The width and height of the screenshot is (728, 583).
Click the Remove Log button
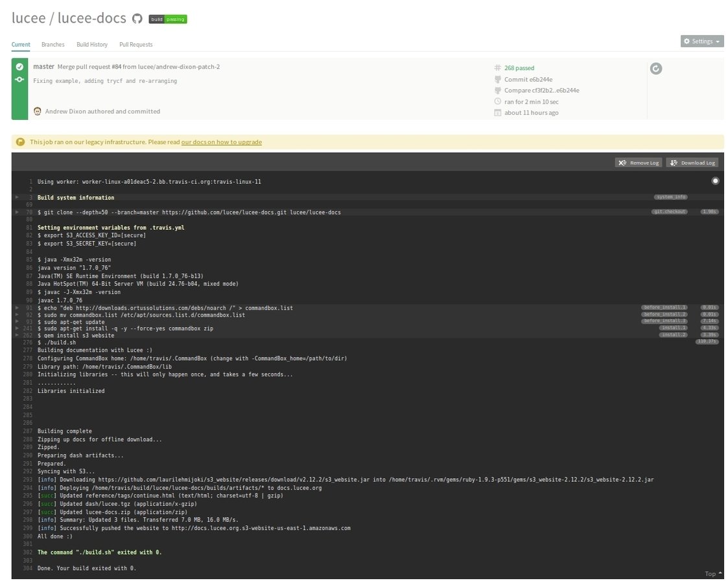pyautogui.click(x=639, y=163)
